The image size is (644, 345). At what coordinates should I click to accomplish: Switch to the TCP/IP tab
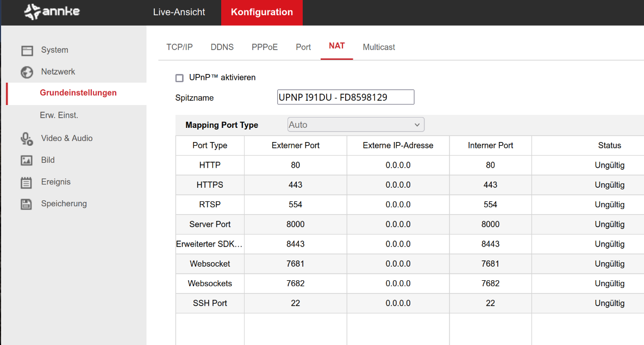point(179,47)
